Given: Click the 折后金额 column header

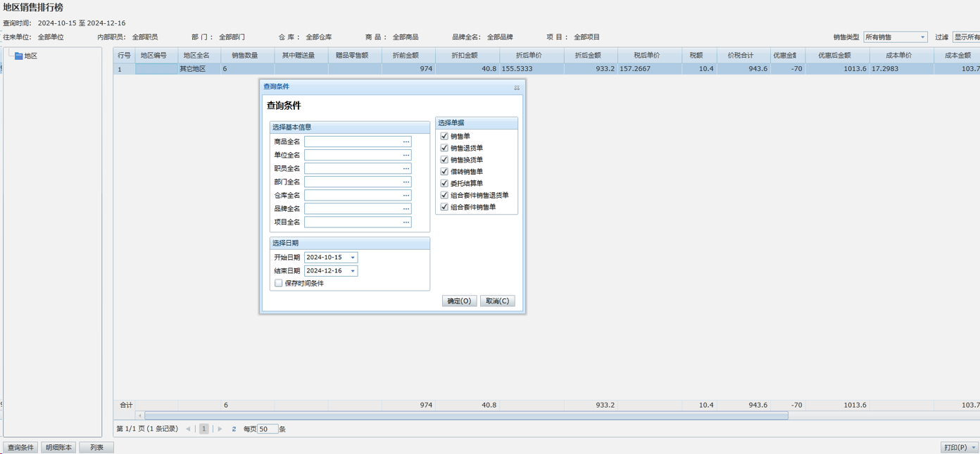Looking at the screenshot, I should pyautogui.click(x=588, y=55).
